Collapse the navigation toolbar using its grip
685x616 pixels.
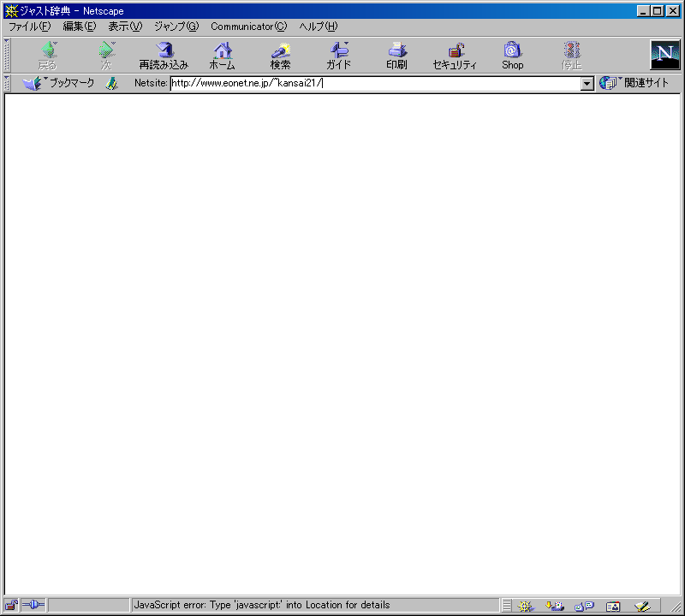[x=7, y=55]
